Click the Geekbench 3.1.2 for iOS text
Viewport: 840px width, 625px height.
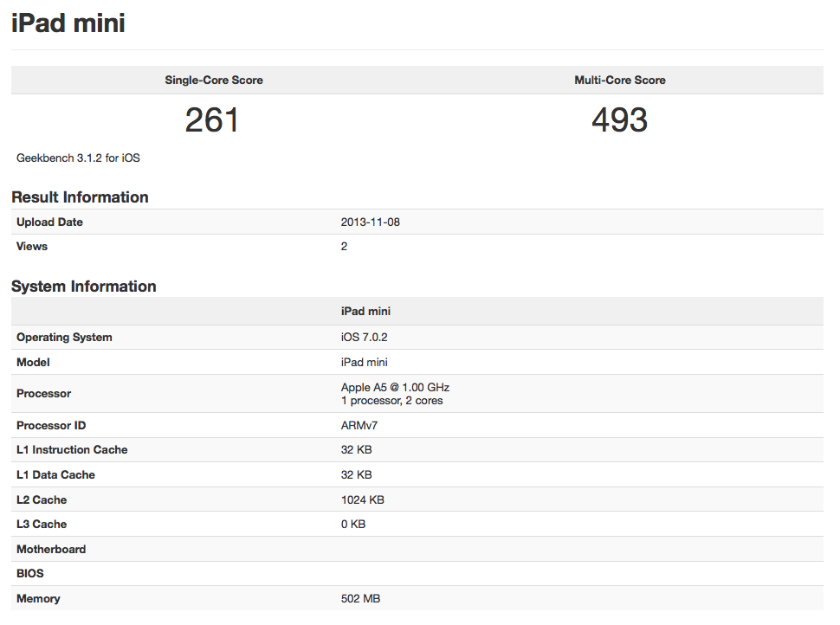coord(78,158)
